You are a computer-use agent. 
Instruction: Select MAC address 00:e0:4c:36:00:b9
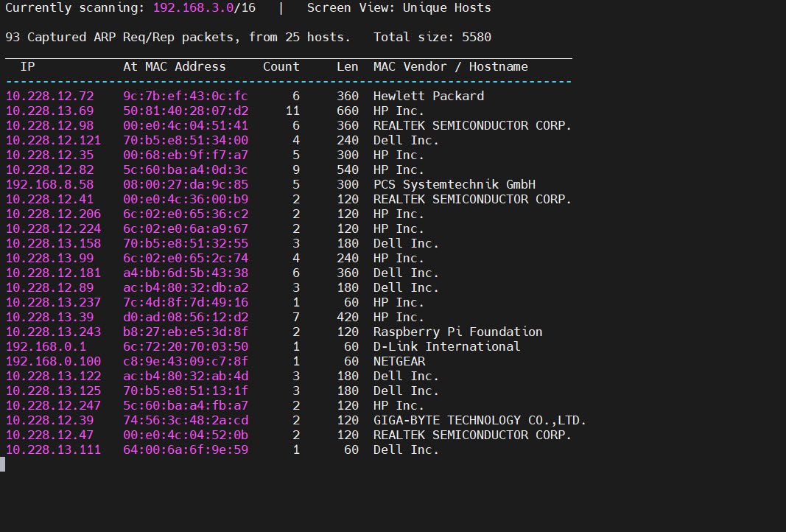186,199
